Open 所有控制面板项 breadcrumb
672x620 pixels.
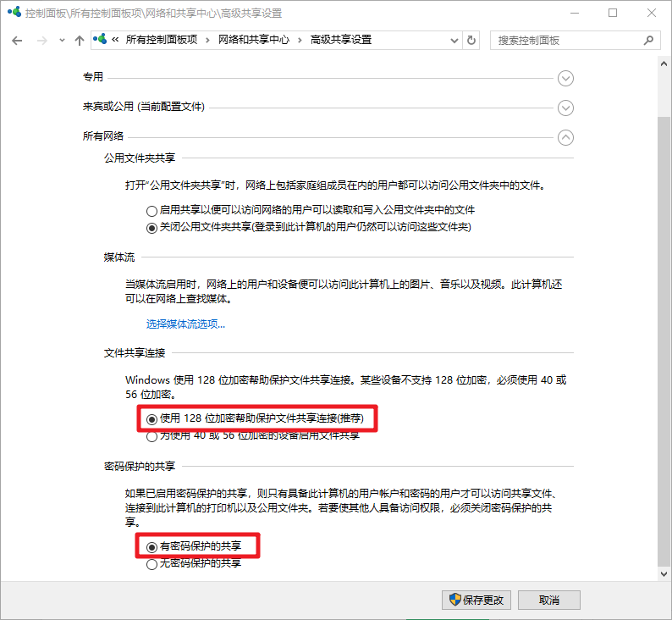click(162, 40)
